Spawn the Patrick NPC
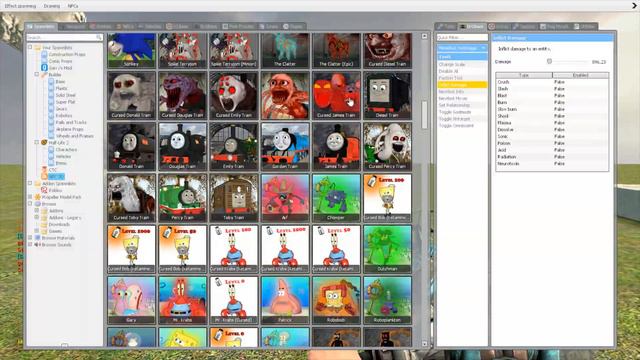640x360 pixels. click(285, 300)
